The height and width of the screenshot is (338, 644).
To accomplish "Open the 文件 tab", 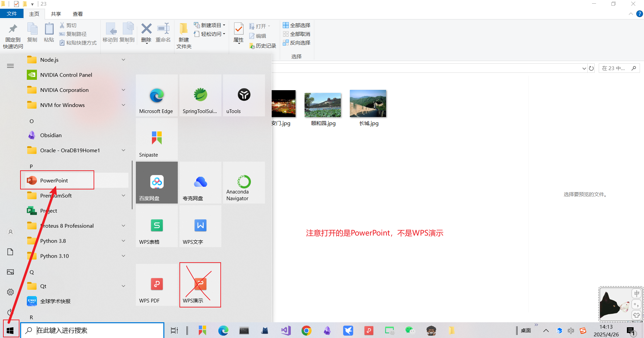I will (x=12, y=14).
